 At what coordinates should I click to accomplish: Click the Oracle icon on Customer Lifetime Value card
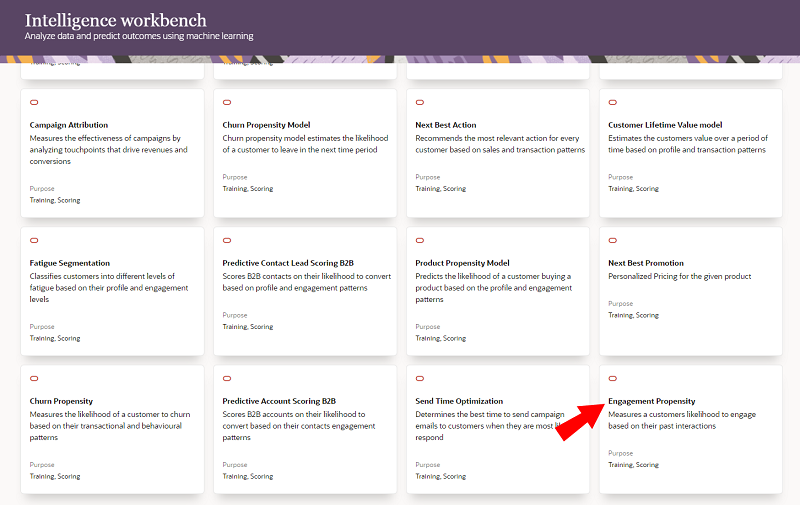pos(613,102)
